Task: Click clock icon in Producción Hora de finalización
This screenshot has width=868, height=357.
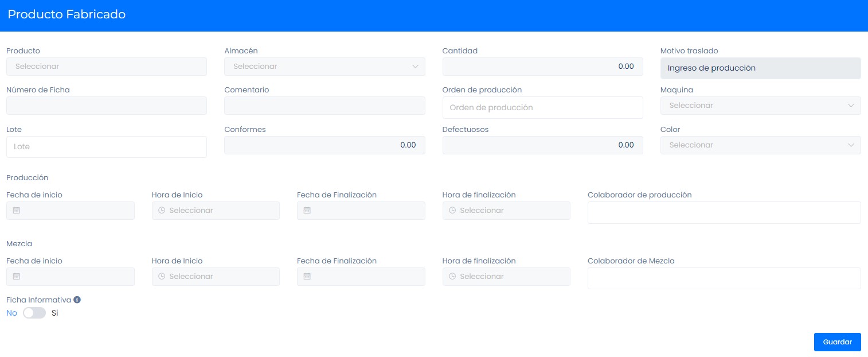Action: [x=452, y=211]
